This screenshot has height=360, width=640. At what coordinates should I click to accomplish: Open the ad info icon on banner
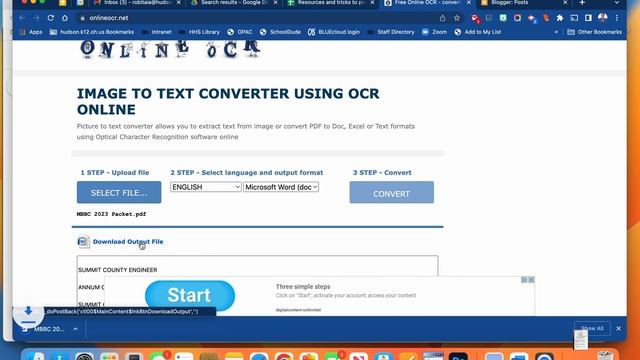point(524,280)
